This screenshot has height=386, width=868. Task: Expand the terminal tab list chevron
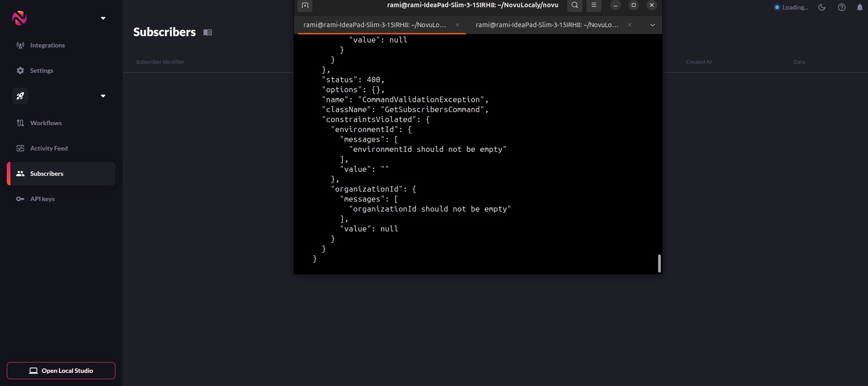653,25
